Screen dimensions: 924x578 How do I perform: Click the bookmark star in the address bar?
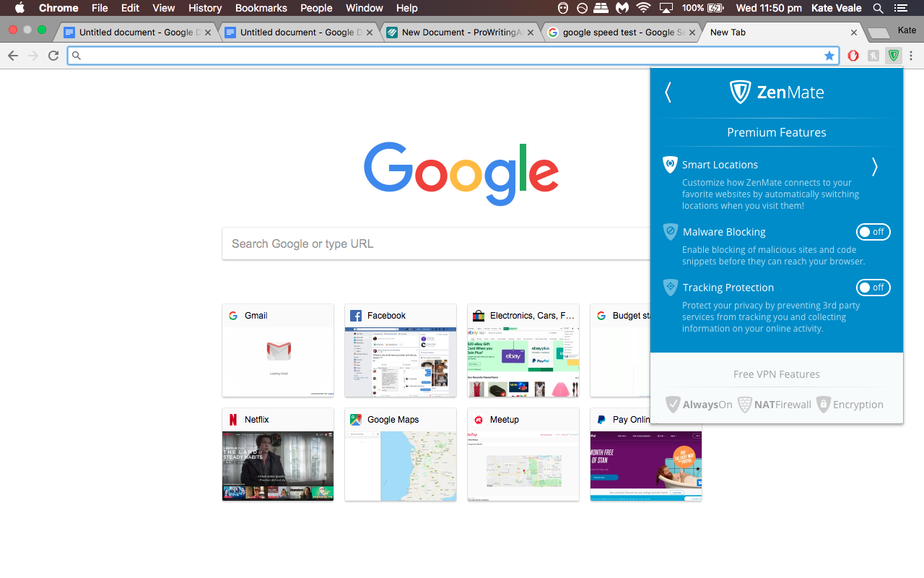pos(829,55)
